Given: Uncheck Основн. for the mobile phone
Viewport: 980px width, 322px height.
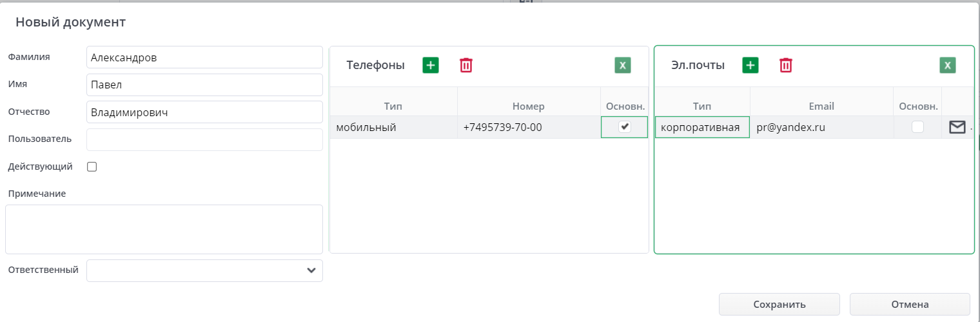Looking at the screenshot, I should (x=624, y=127).
